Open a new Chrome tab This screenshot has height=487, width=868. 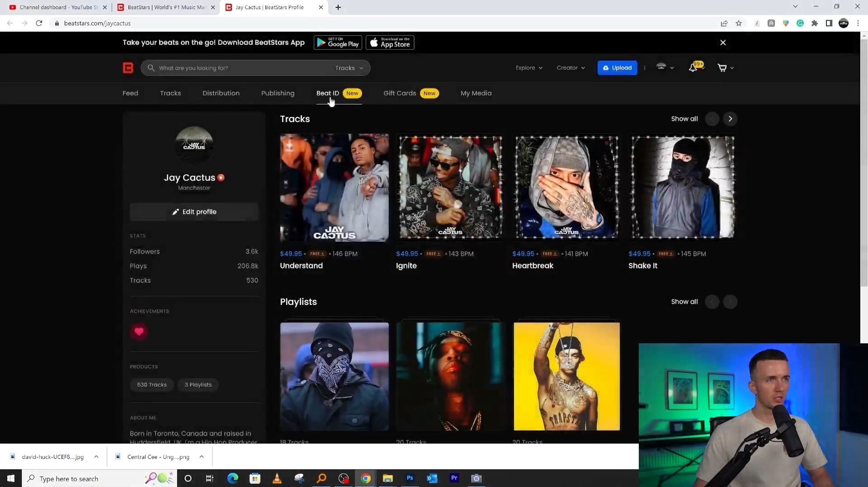338,7
